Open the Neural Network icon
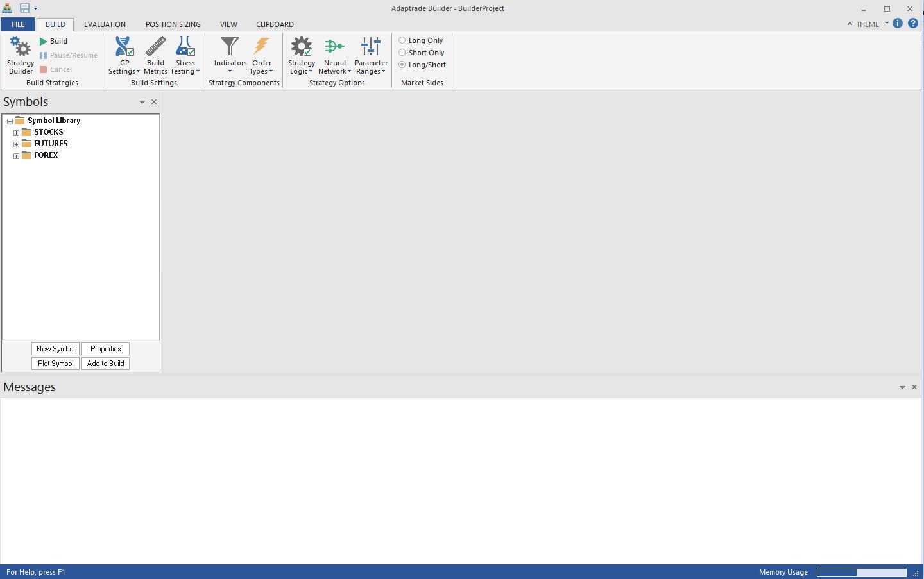Screen dimensions: 924x579 335,46
